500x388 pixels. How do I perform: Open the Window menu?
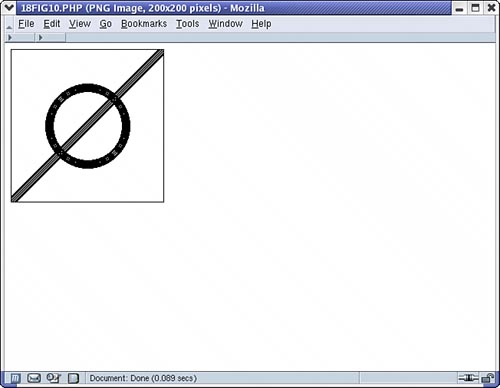click(225, 24)
